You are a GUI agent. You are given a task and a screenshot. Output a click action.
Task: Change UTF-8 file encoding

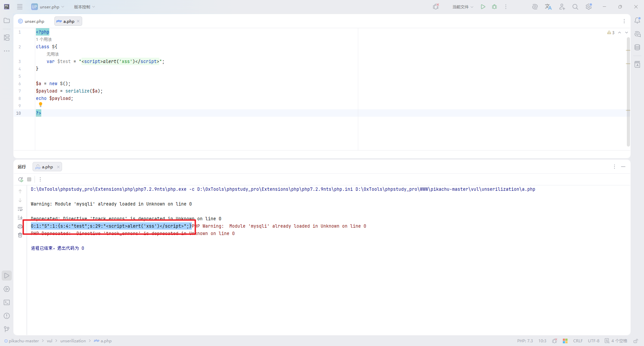tap(594, 341)
